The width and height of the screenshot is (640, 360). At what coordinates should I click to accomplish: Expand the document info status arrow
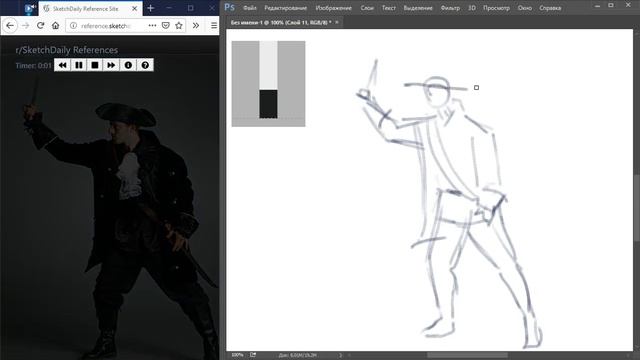(x=340, y=355)
